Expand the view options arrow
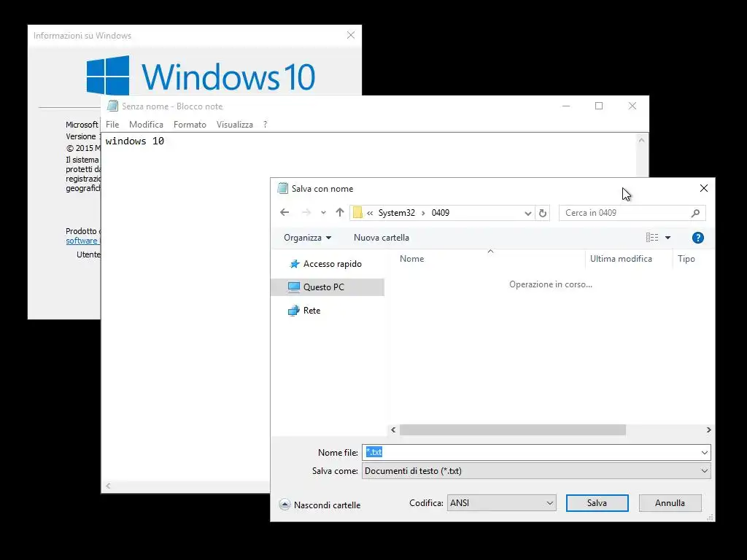The width and height of the screenshot is (747, 560). (x=668, y=238)
